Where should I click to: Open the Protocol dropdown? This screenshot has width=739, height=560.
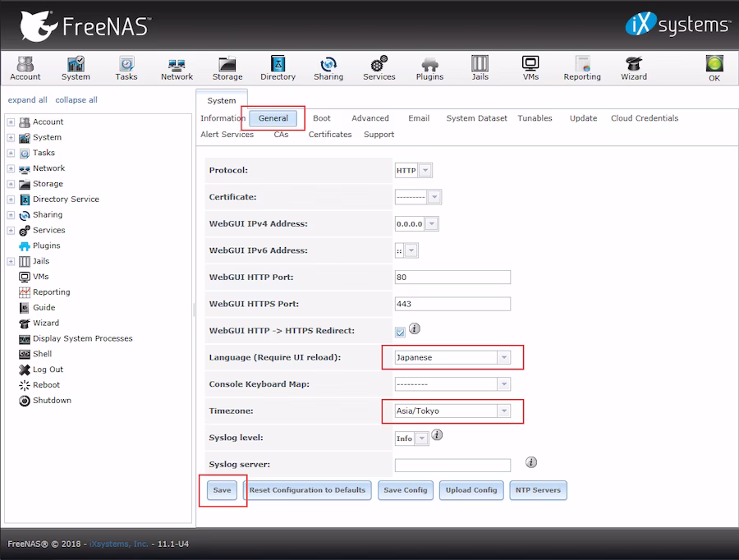click(x=425, y=170)
